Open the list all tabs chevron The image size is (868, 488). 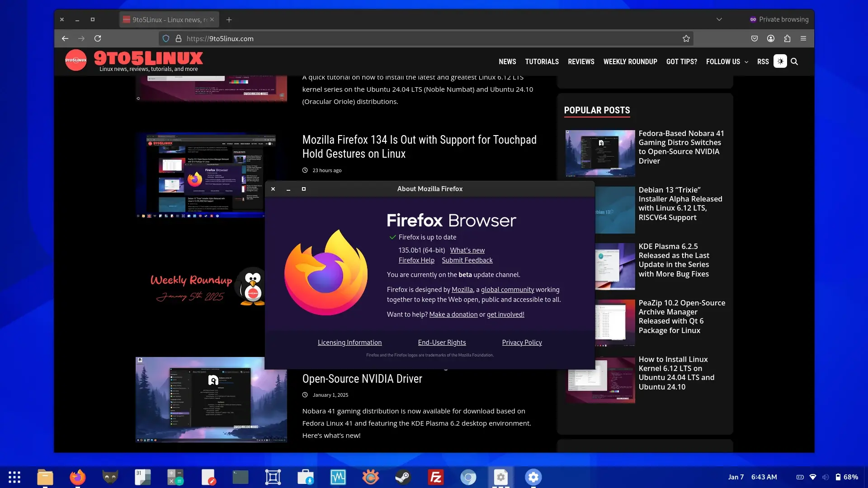point(719,19)
